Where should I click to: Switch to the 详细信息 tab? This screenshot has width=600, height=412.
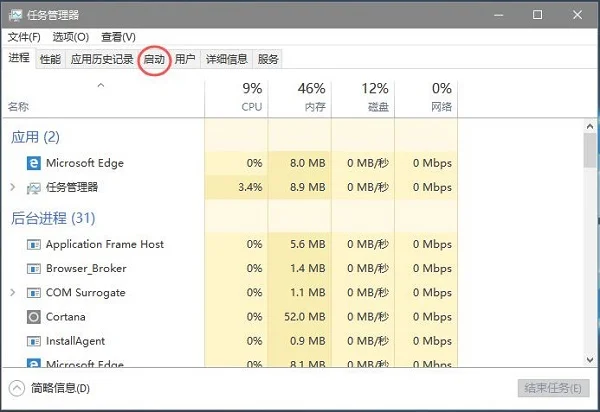[x=227, y=59]
